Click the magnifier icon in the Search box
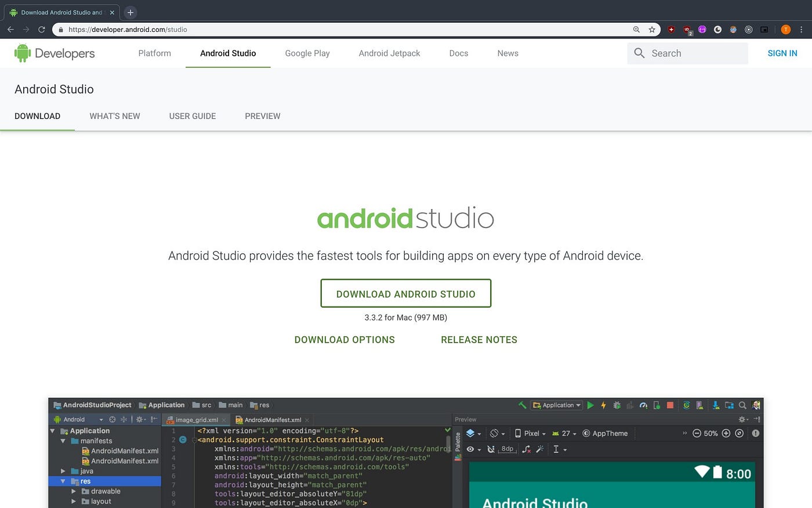This screenshot has height=508, width=812. coord(639,53)
